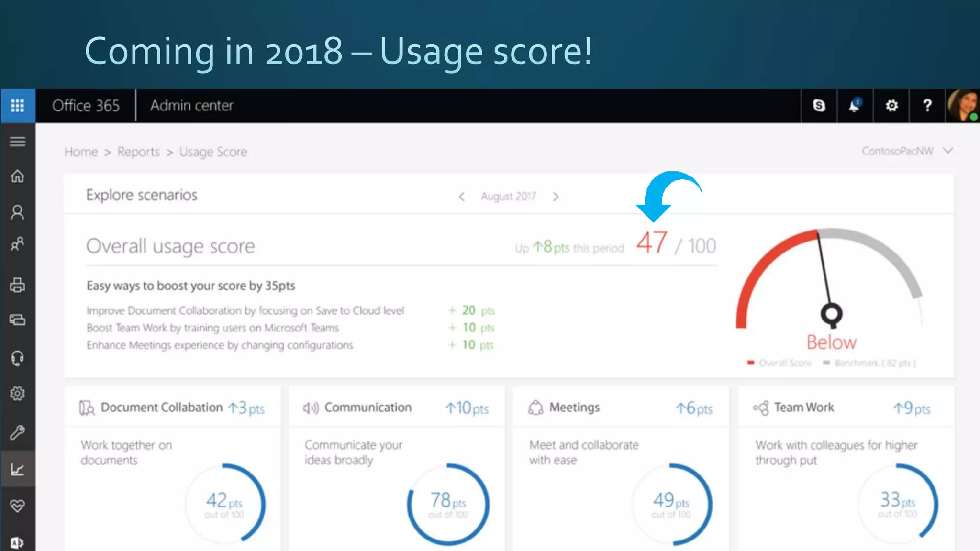Click the Home breadcrumb link

click(81, 152)
